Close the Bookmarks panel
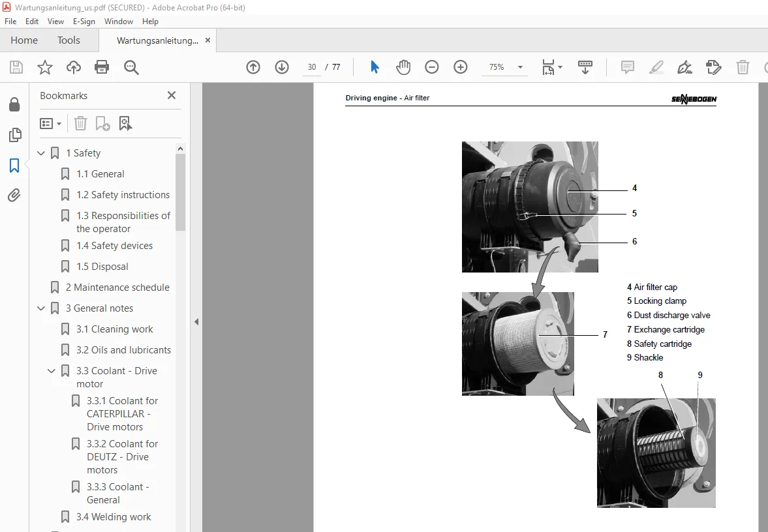768x532 pixels. pos(172,95)
